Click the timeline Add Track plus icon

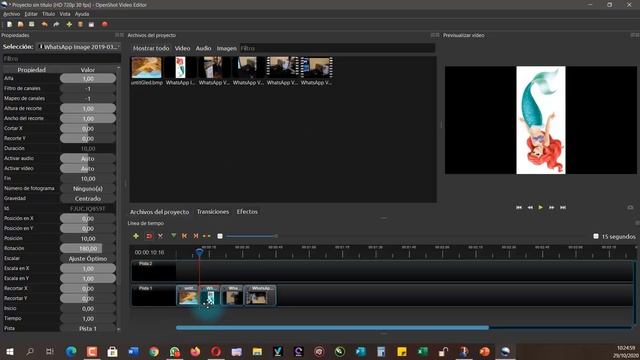pos(136,236)
